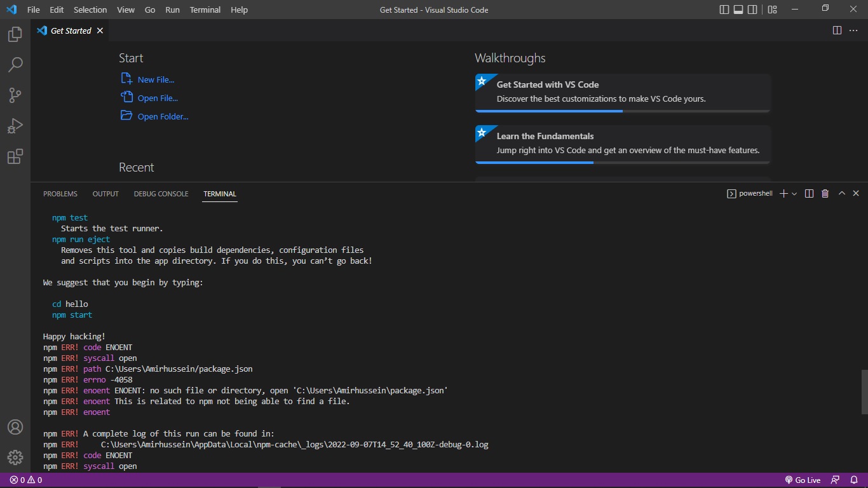Open the Extensions view

15,156
